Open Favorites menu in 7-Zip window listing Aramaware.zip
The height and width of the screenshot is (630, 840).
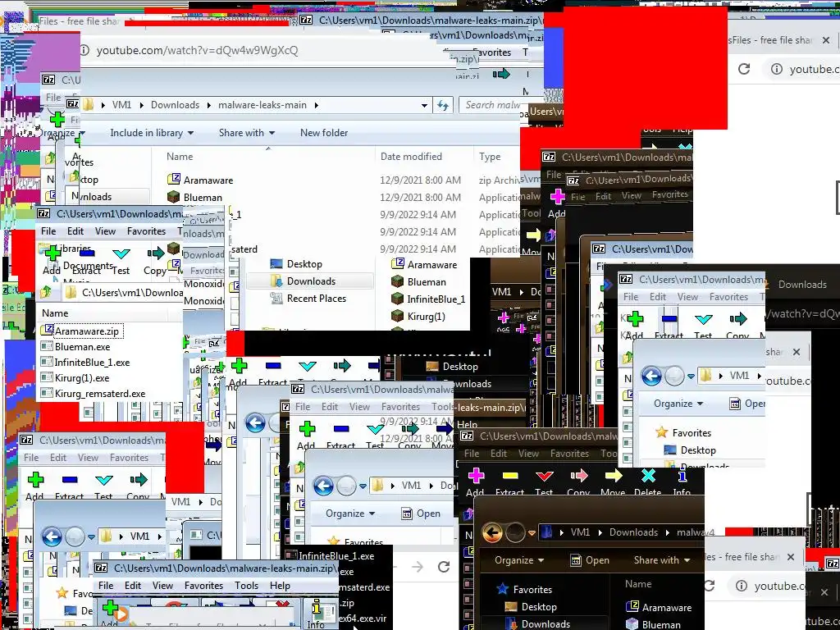(146, 231)
